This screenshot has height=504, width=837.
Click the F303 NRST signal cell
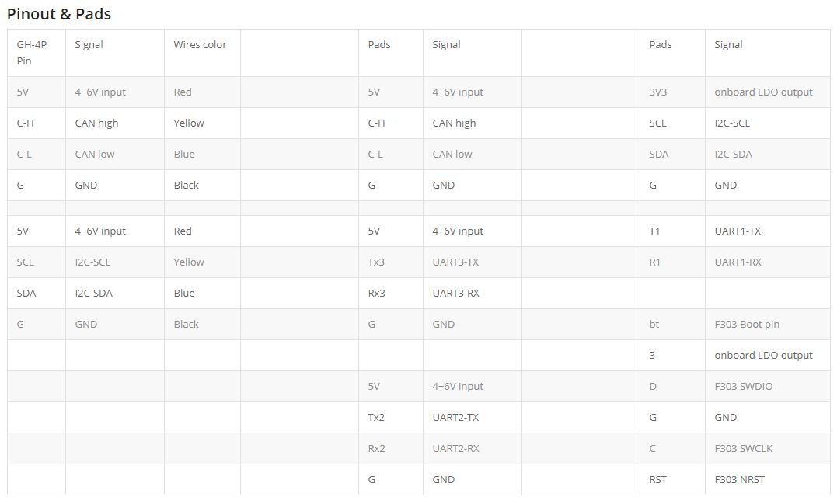[x=767, y=479]
